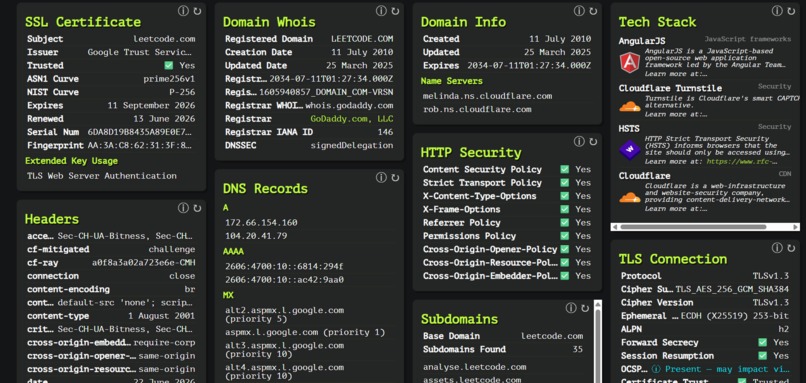Click cf-ray header value
Viewport: 806px width, 383px height.
coord(143,263)
